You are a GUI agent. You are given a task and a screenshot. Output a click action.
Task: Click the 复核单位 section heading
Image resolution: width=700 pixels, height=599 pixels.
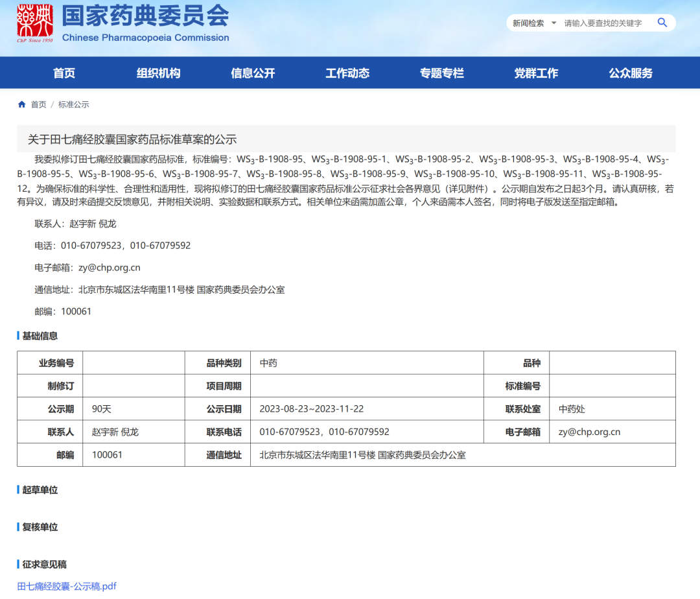(40, 527)
